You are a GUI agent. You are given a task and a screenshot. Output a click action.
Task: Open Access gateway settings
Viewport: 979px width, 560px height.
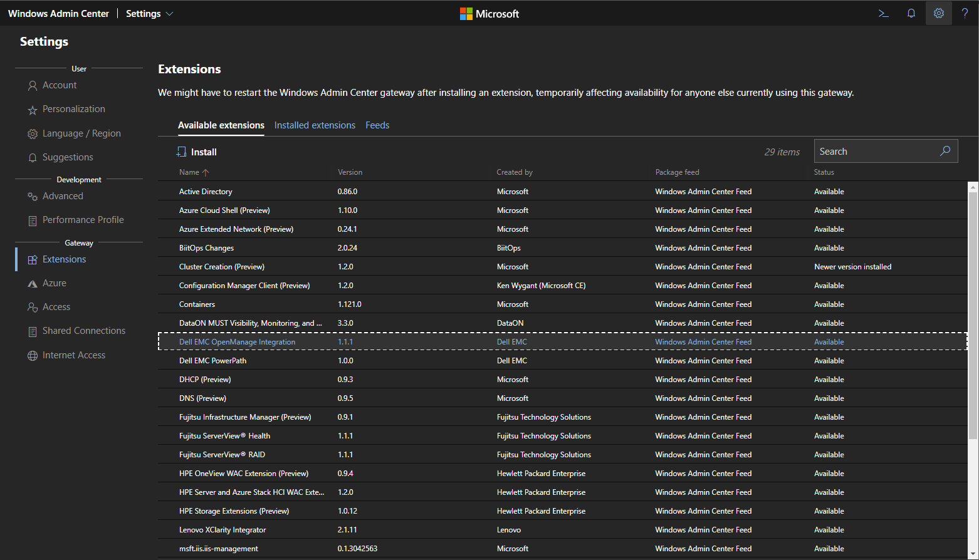point(56,307)
